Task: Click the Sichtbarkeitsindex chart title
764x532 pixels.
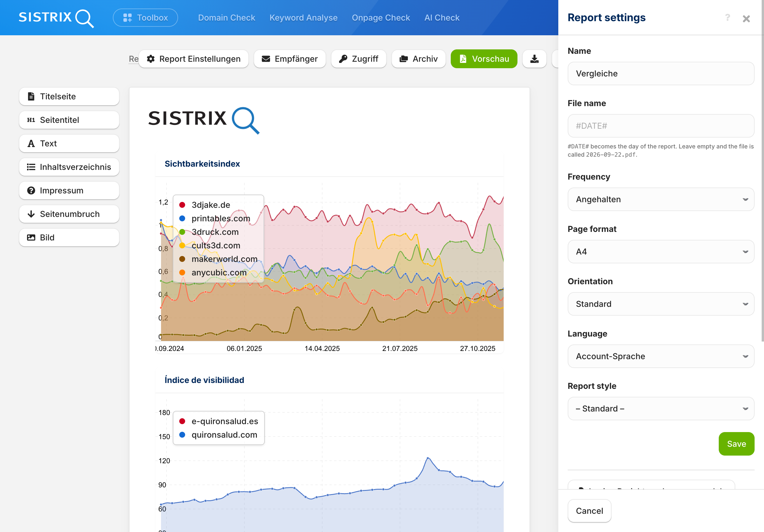Action: click(202, 164)
